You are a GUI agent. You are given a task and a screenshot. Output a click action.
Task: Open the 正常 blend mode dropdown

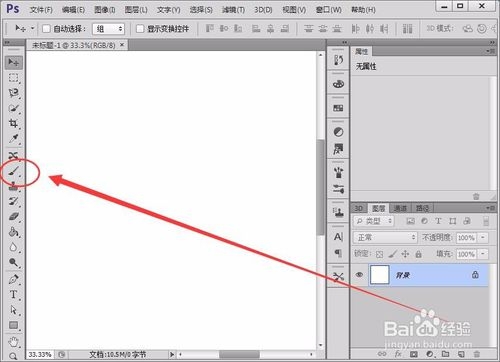(385, 237)
